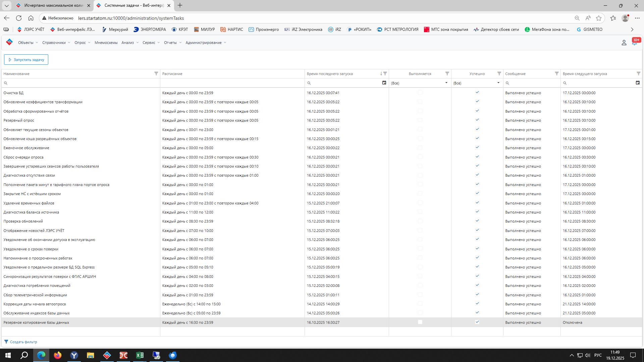
Task: Click the Запустить задачу button
Action: [26, 60]
